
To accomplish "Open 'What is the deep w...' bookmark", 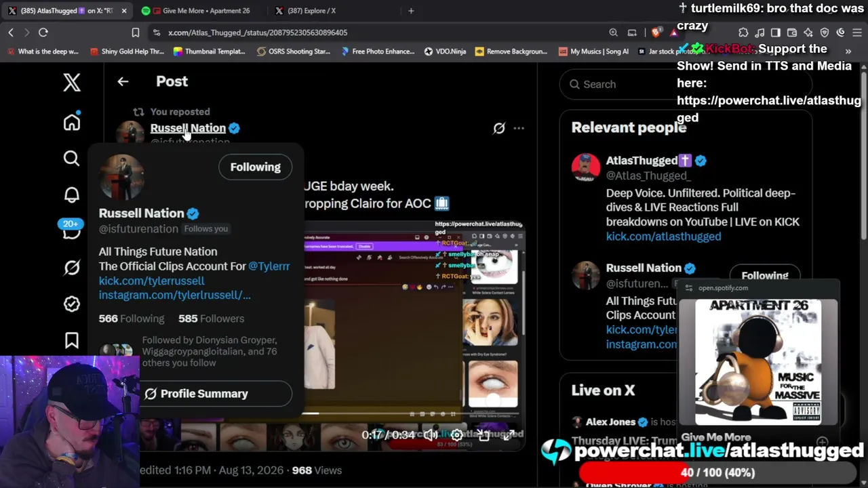I will click(x=43, y=52).
